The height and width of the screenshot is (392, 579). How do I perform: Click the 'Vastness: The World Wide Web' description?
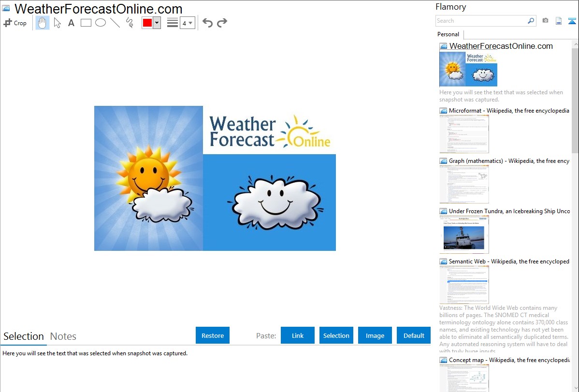504,329
